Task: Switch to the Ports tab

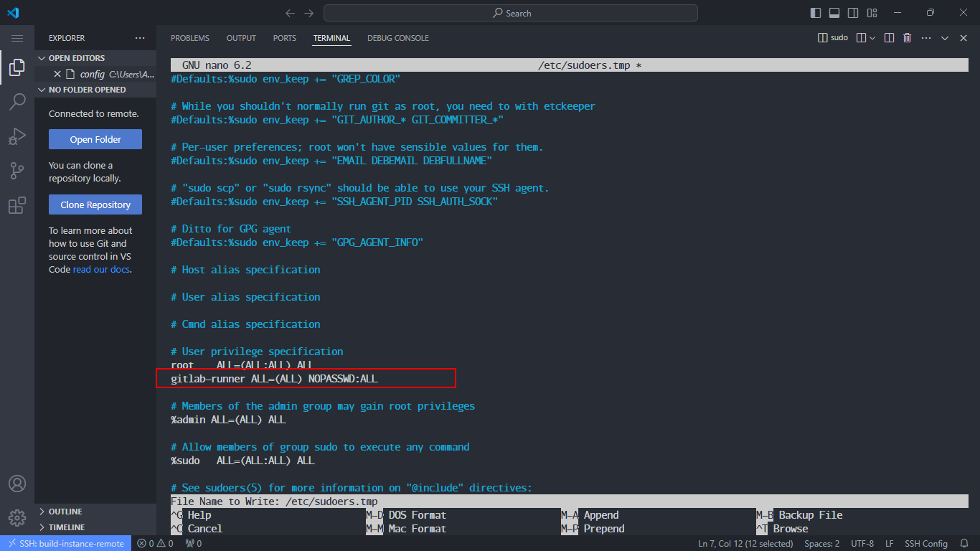Action: pyautogui.click(x=285, y=38)
